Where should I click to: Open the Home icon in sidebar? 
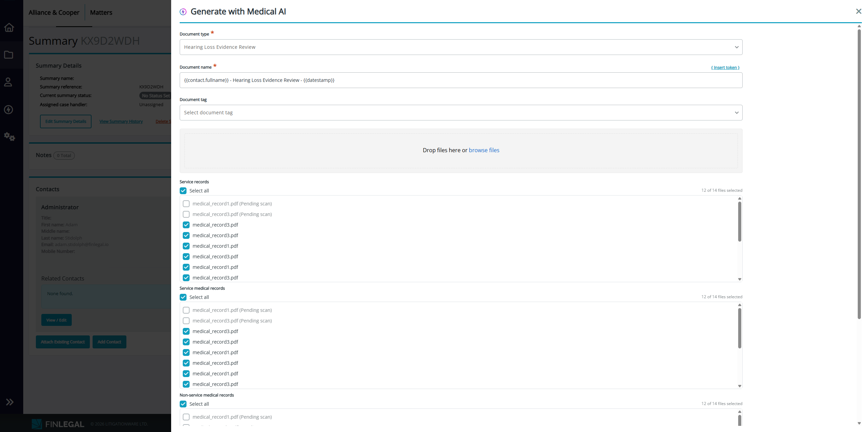pyautogui.click(x=9, y=27)
